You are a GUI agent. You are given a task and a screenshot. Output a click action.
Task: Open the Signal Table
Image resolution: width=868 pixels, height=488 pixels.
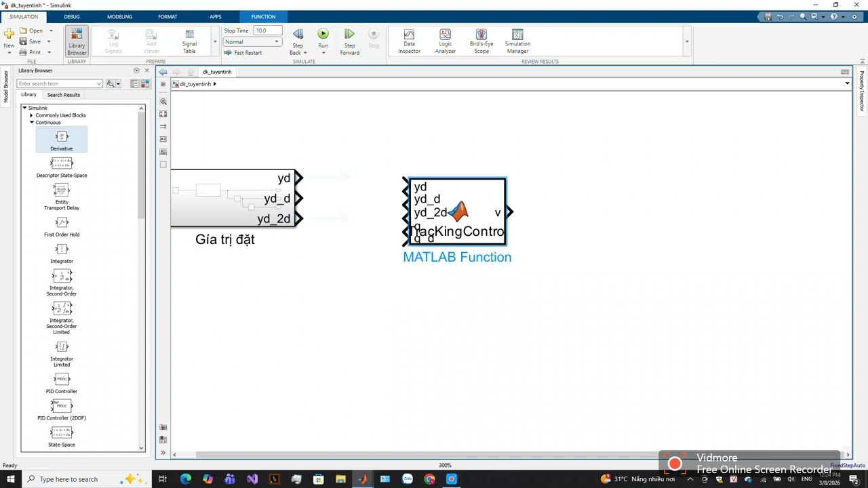pos(189,41)
